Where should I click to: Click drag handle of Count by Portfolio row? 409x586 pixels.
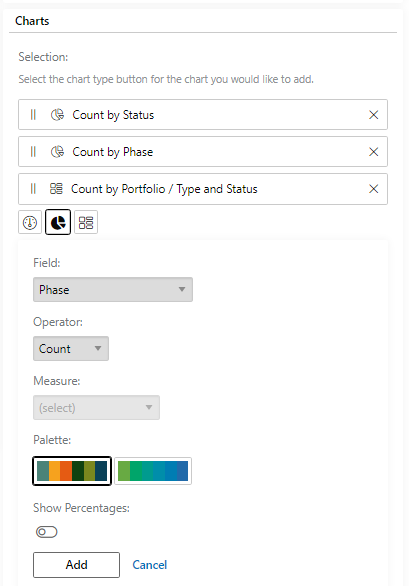(33, 189)
